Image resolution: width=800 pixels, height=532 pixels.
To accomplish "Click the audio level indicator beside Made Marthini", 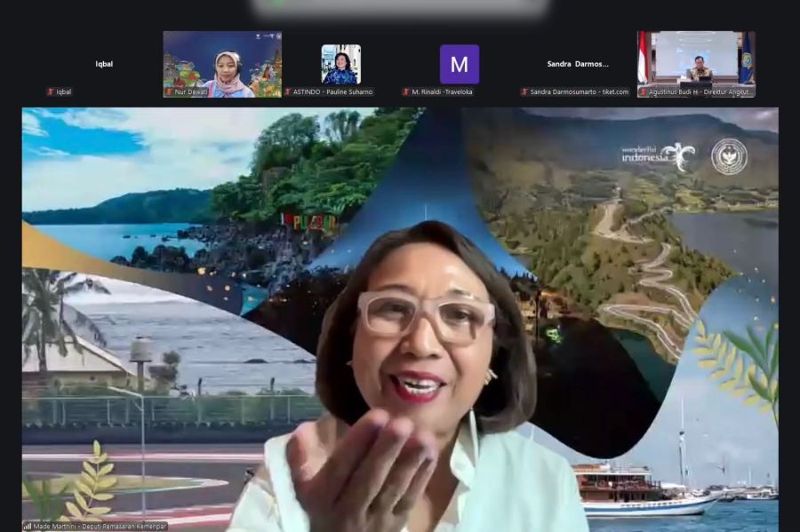I will [x=28, y=525].
